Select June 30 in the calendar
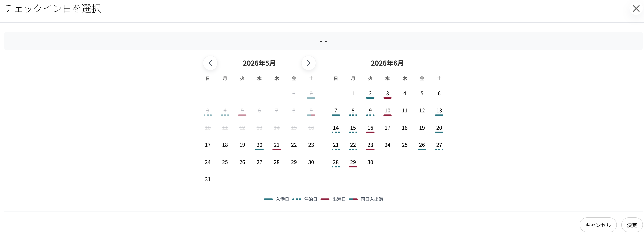644x236 pixels. point(370,162)
